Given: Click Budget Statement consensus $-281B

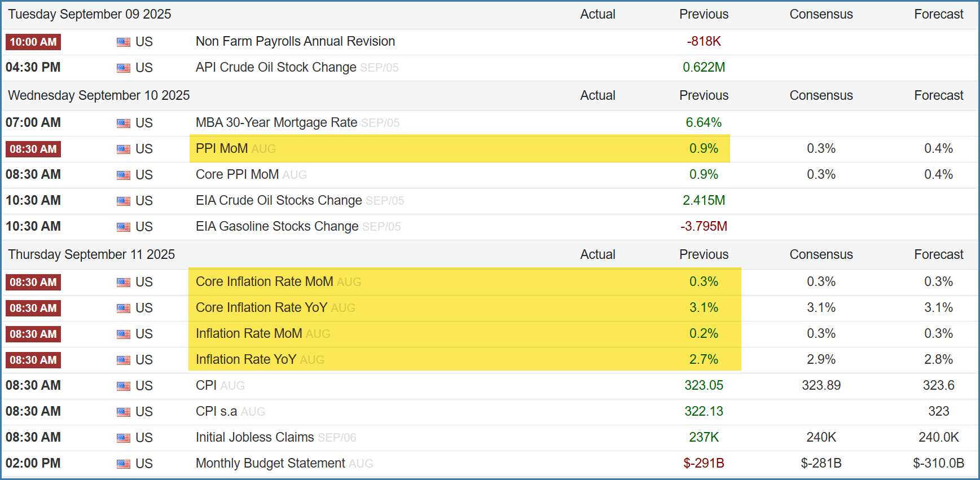Looking at the screenshot, I should 821,463.
